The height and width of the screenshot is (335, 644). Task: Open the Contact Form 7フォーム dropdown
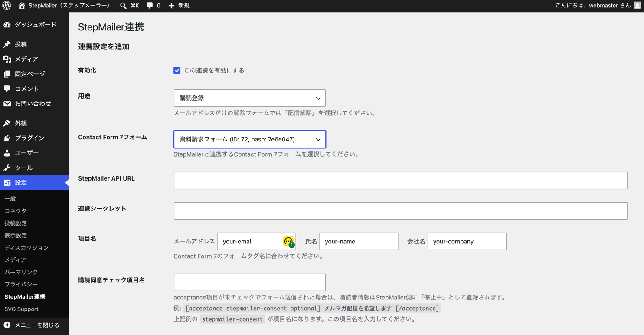(249, 139)
